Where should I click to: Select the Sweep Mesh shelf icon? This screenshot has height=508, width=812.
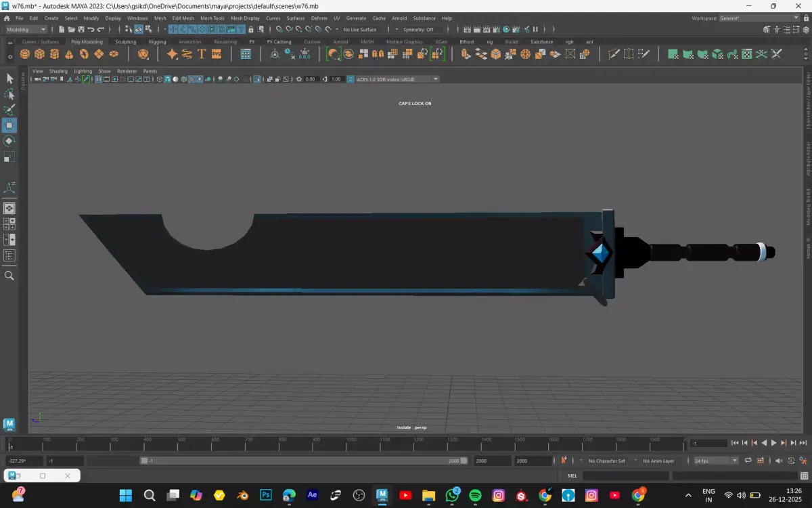tap(187, 54)
